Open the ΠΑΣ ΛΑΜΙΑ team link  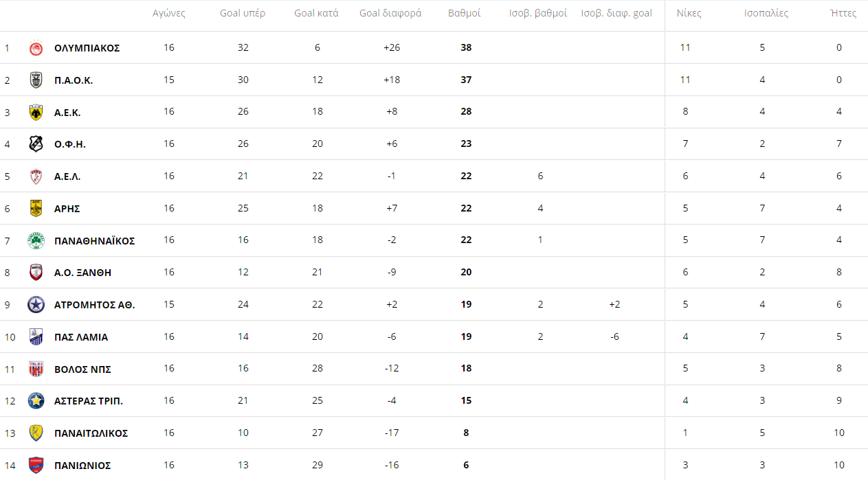81,337
